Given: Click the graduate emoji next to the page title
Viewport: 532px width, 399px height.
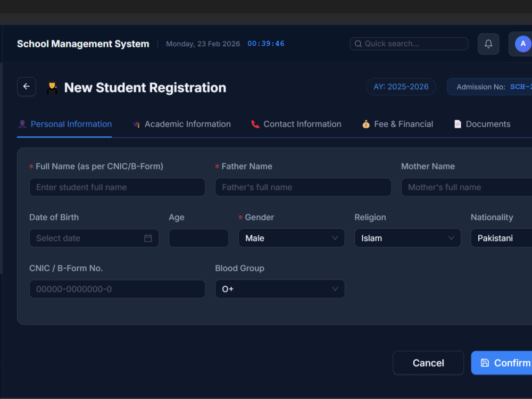Looking at the screenshot, I should point(52,88).
